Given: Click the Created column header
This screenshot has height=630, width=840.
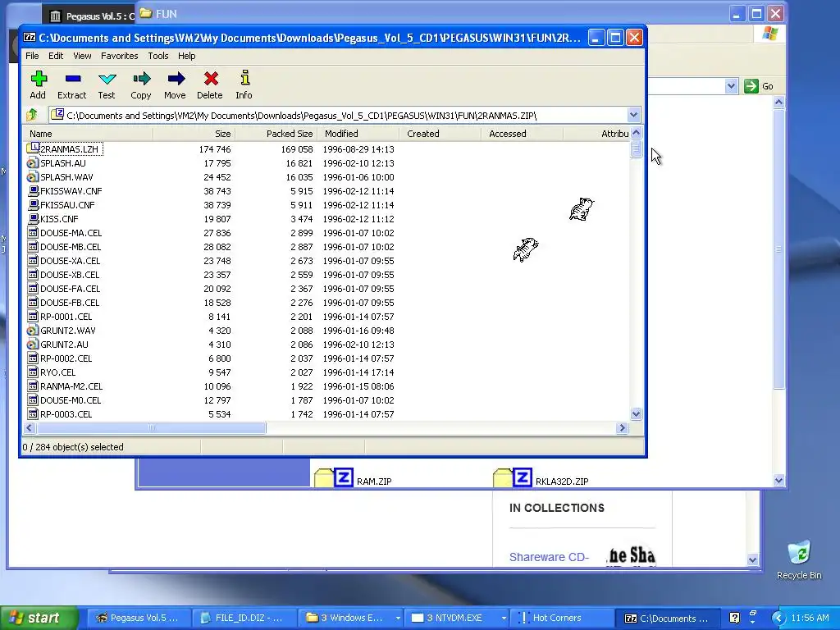Looking at the screenshot, I should (441, 134).
